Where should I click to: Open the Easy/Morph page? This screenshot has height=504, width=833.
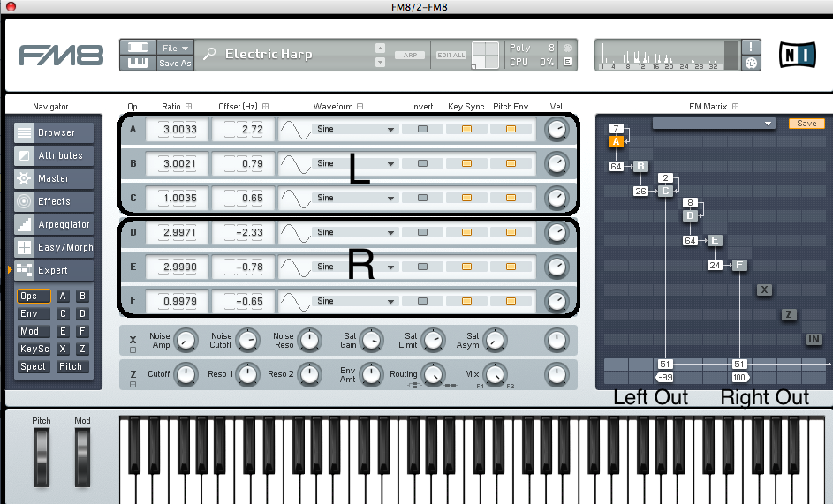coord(54,247)
